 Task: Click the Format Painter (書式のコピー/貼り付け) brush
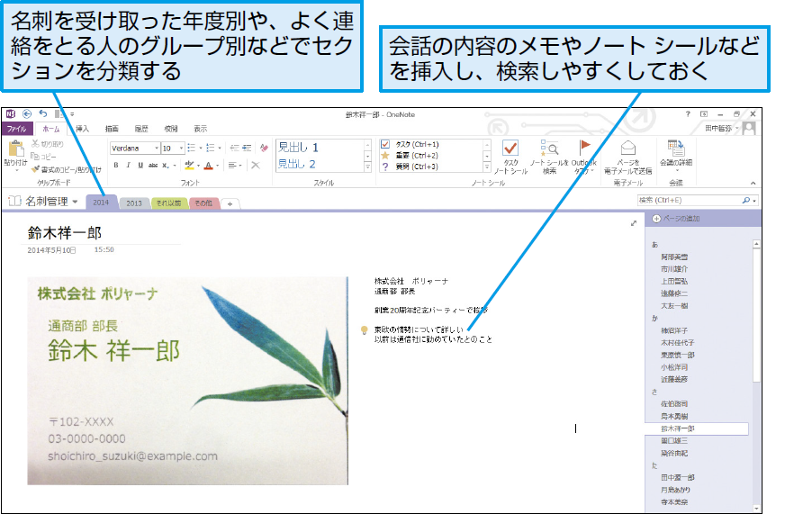pos(66,169)
